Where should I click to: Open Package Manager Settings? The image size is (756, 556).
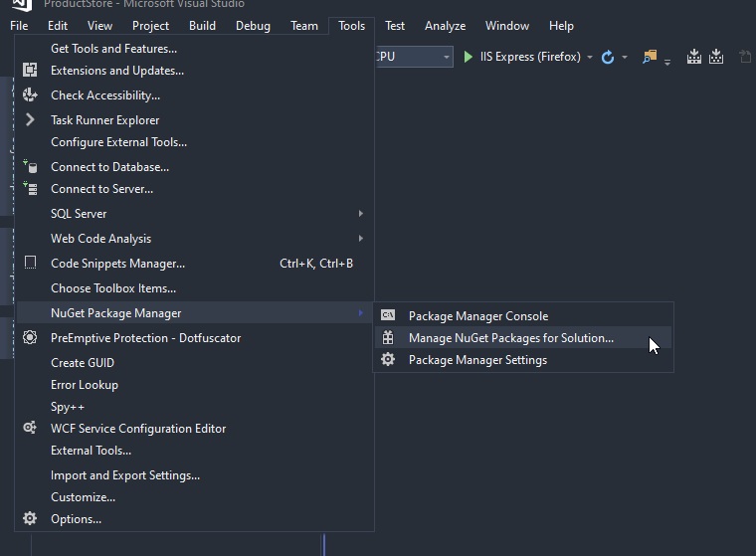coord(523,360)
